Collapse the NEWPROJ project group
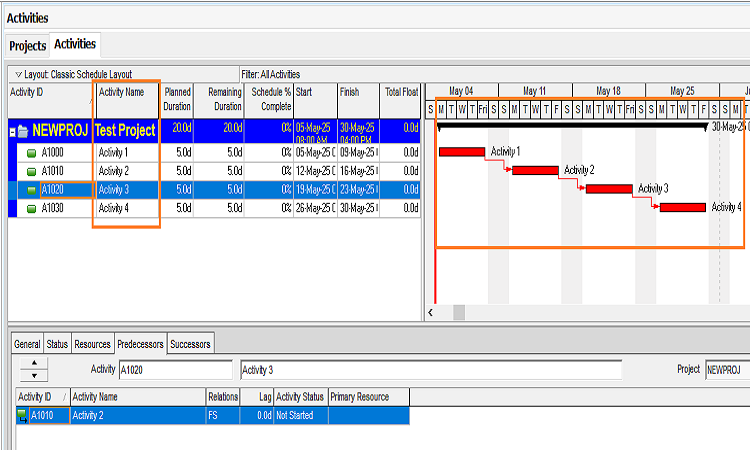 13,131
